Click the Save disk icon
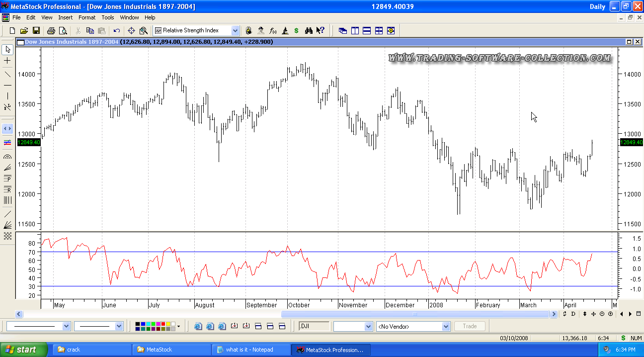This screenshot has width=644, height=357. 36,31
